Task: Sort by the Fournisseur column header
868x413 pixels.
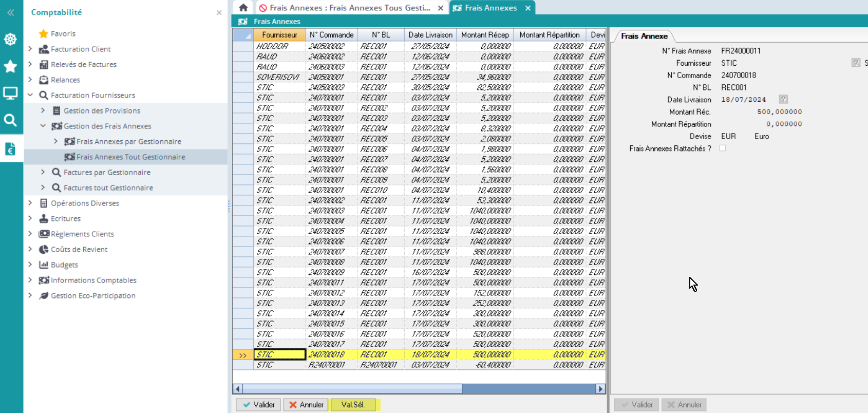Action: click(x=279, y=35)
